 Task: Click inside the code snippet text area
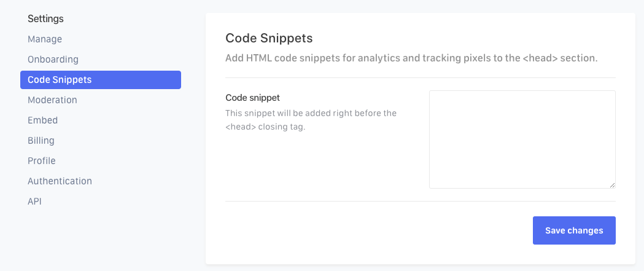(522, 139)
